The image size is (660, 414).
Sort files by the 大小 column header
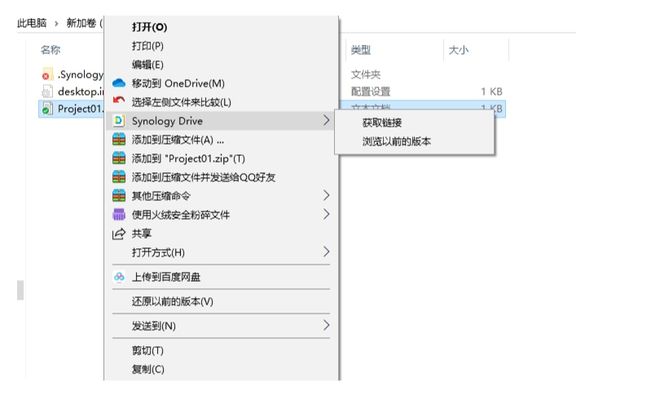point(458,49)
